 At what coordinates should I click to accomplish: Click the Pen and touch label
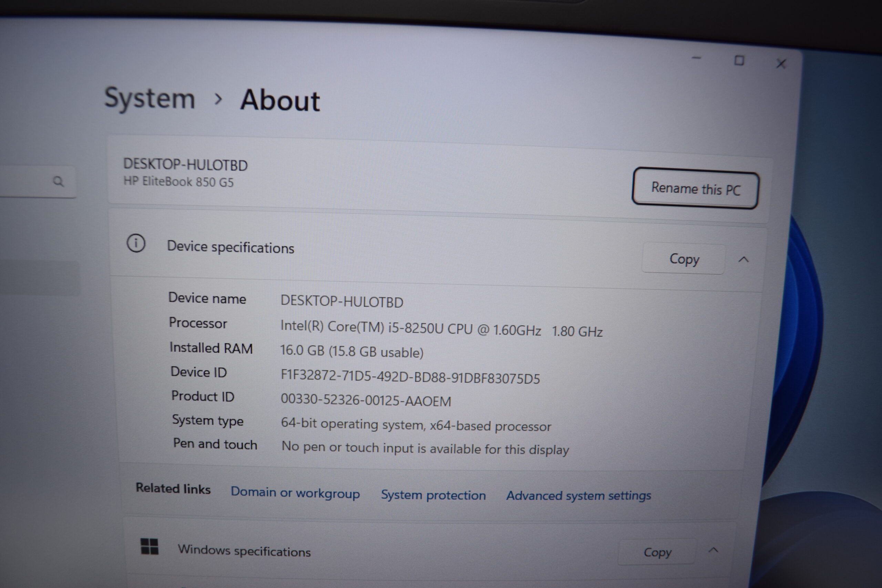coord(215,444)
